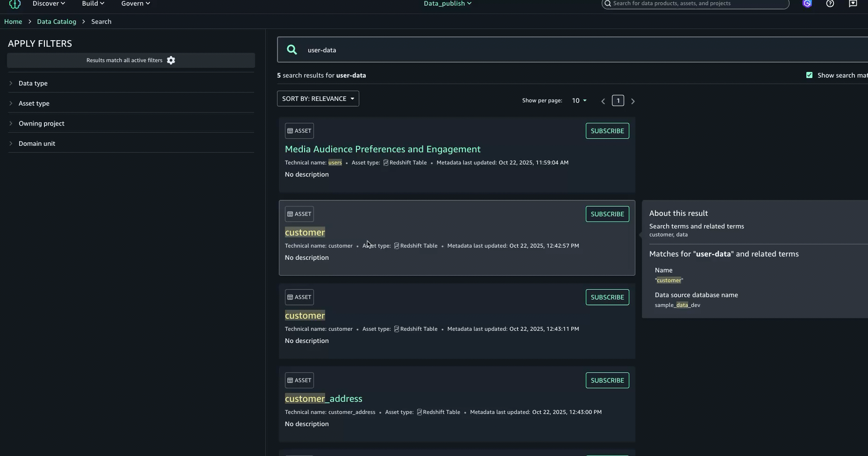The width and height of the screenshot is (868, 456).
Task: Click the filter settings gear icon
Action: tap(171, 60)
